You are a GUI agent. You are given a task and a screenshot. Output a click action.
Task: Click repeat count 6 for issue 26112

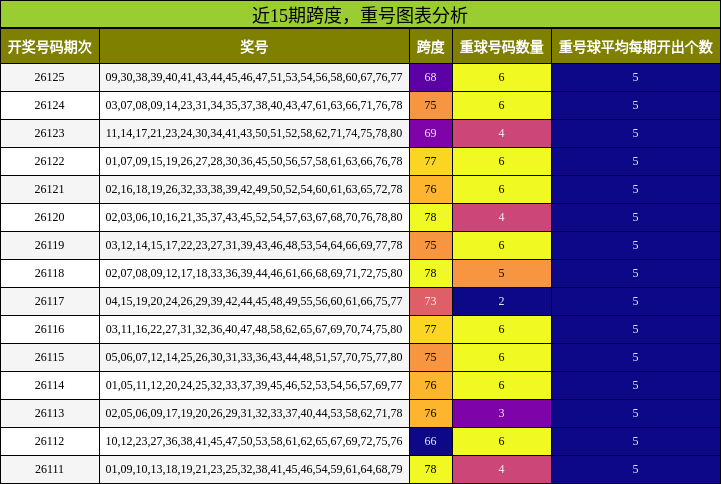(x=502, y=442)
